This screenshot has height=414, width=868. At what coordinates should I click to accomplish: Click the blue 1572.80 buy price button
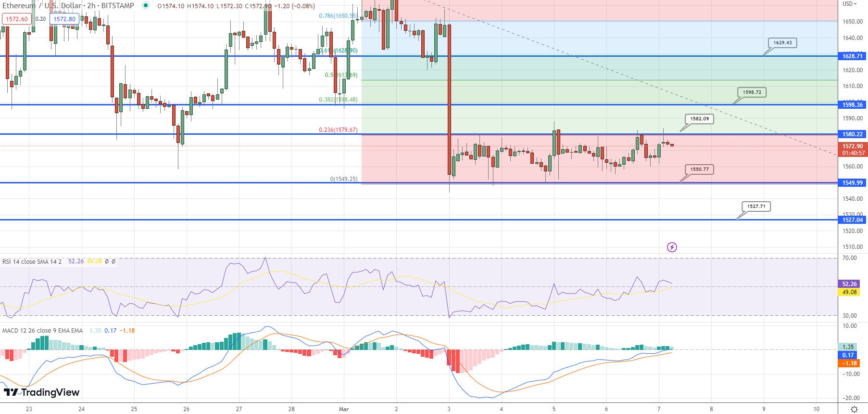pyautogui.click(x=64, y=19)
